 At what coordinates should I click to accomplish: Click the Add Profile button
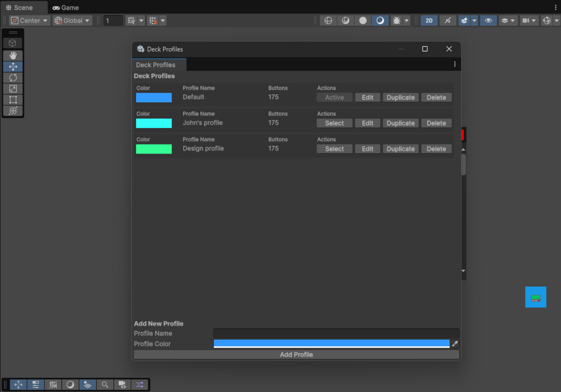coord(296,354)
